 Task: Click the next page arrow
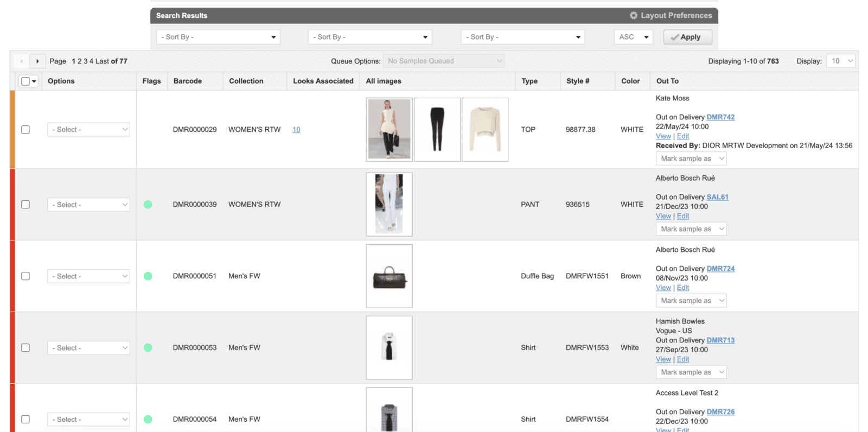pos(37,61)
